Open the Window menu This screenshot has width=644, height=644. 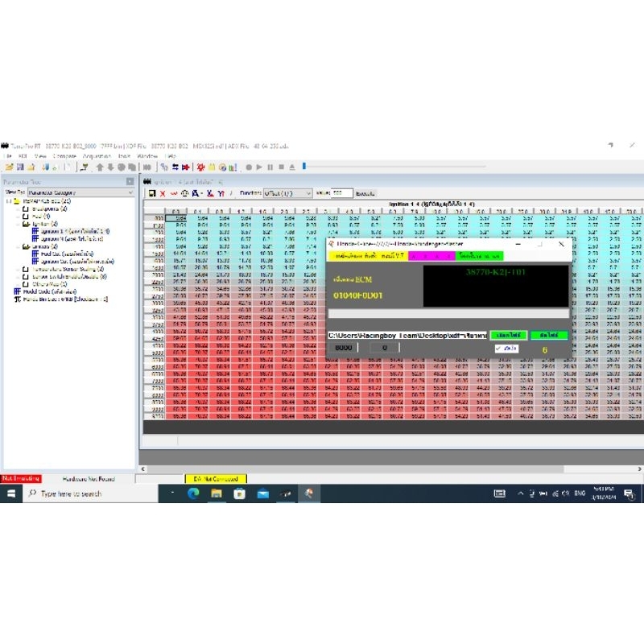tap(147, 155)
